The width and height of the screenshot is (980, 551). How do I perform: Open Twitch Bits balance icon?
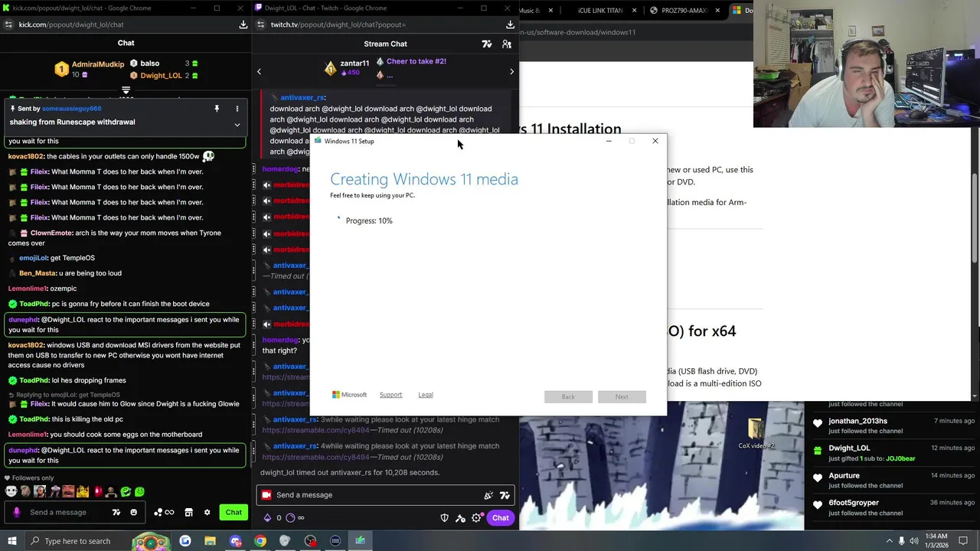[267, 518]
